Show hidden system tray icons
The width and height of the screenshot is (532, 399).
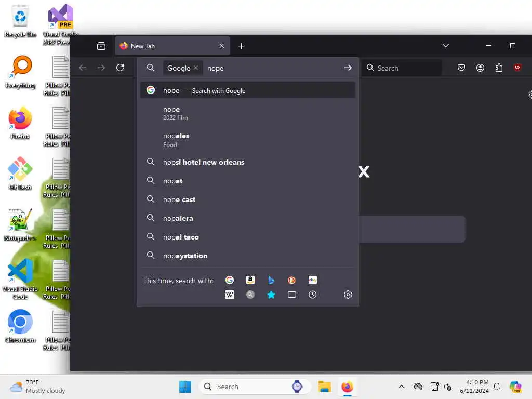[402, 387]
